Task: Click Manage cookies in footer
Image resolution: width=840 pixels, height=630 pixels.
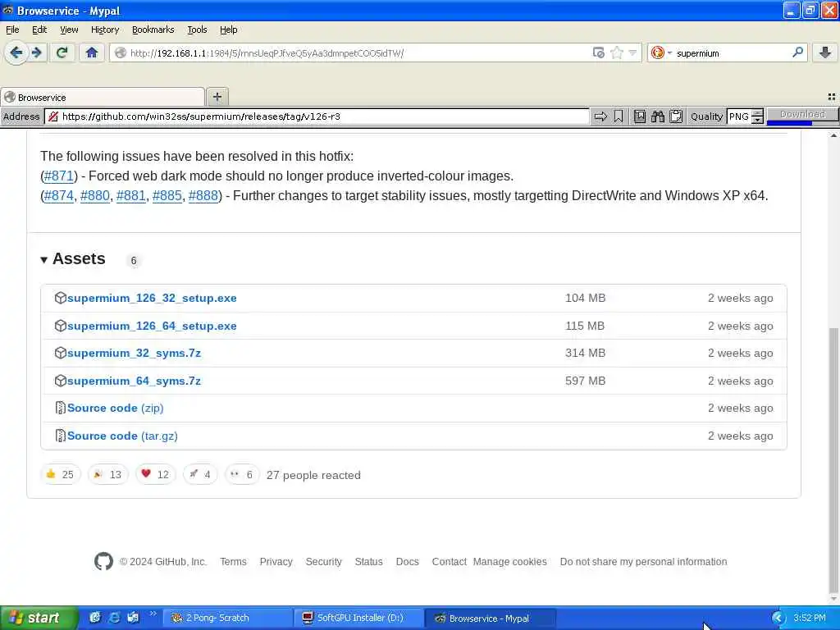Action: click(x=509, y=561)
